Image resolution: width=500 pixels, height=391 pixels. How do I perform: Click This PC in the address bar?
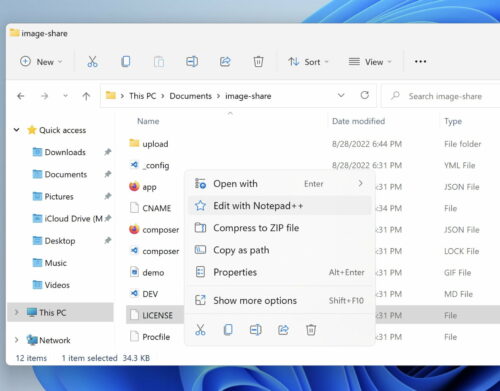[x=142, y=96]
